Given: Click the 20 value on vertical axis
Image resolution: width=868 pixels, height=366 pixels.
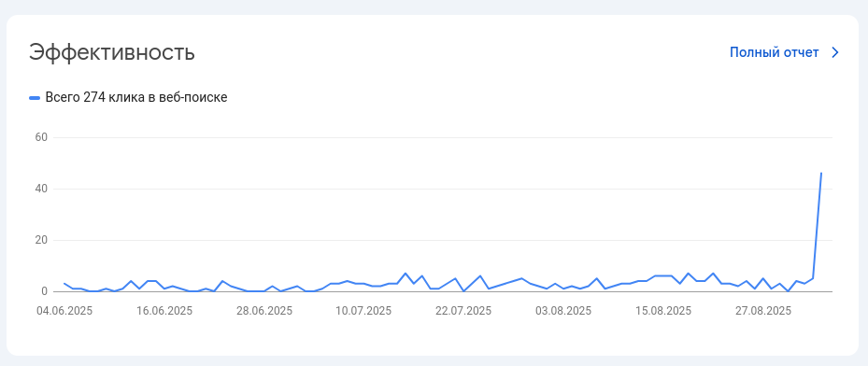Looking at the screenshot, I should pos(43,241).
